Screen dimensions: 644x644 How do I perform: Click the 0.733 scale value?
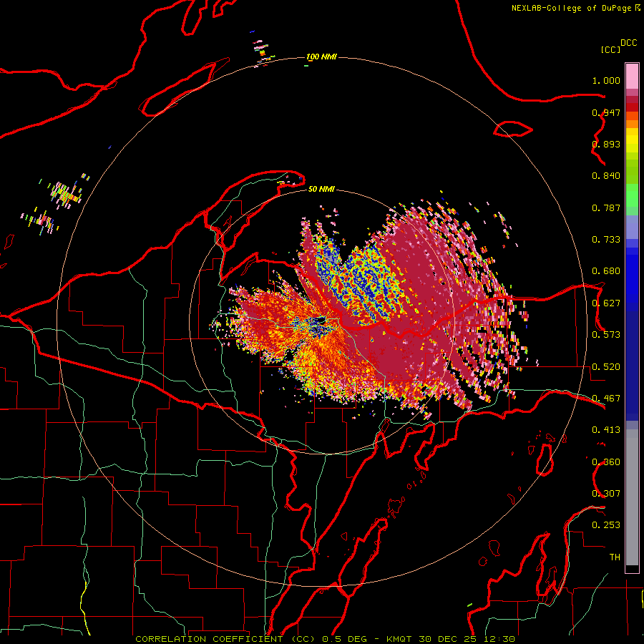point(606,240)
